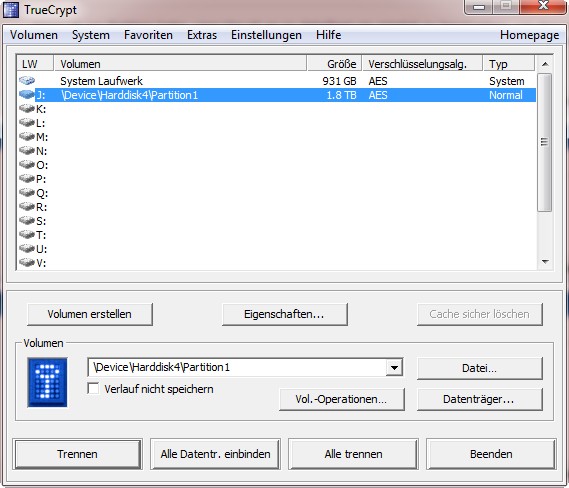Tick the 'Verlauf nicht speichern' checkbox
The image size is (569, 488).
93,389
